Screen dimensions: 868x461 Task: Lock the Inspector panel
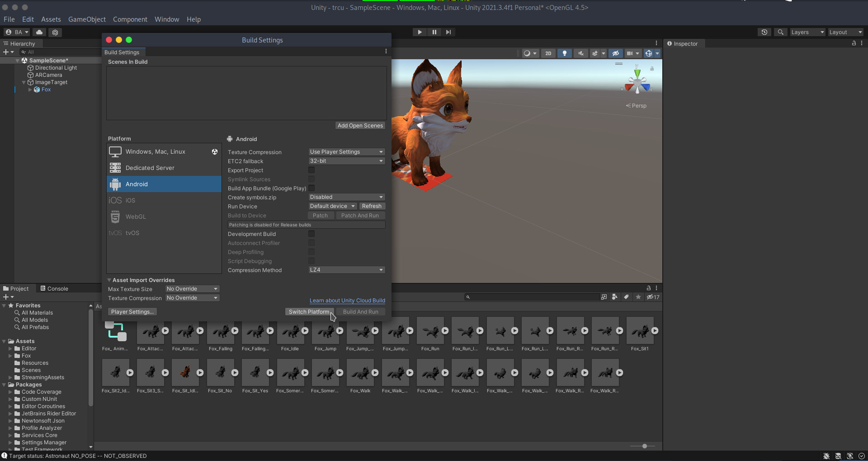click(x=854, y=43)
